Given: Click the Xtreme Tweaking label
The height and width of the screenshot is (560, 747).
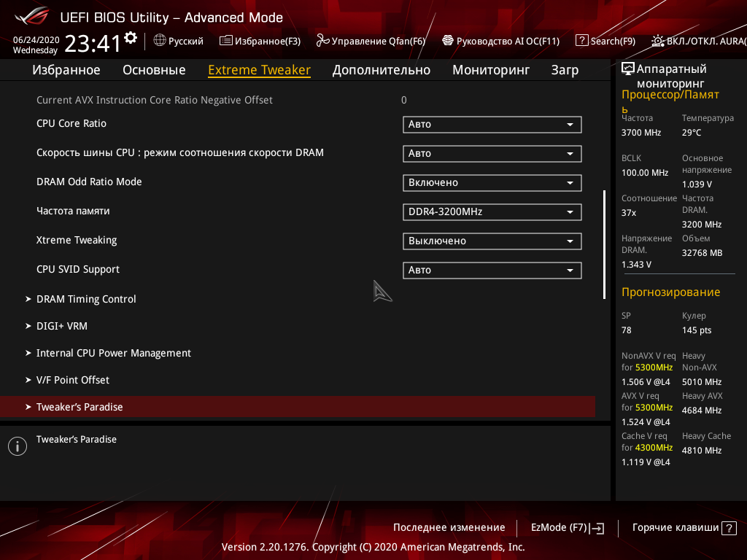Looking at the screenshot, I should click(76, 240).
